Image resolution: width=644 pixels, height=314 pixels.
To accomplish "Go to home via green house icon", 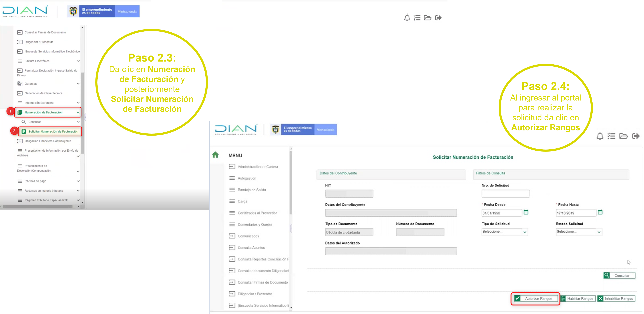I will [x=215, y=155].
